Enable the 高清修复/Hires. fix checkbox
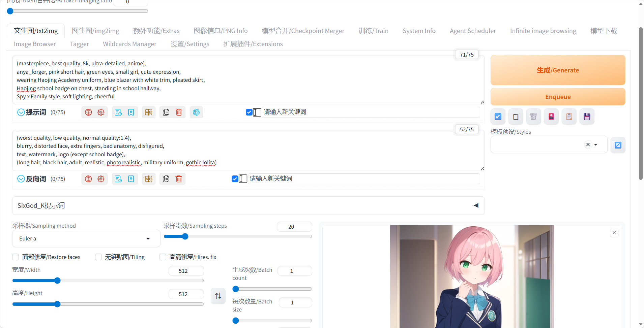The height and width of the screenshot is (328, 644). [x=163, y=257]
